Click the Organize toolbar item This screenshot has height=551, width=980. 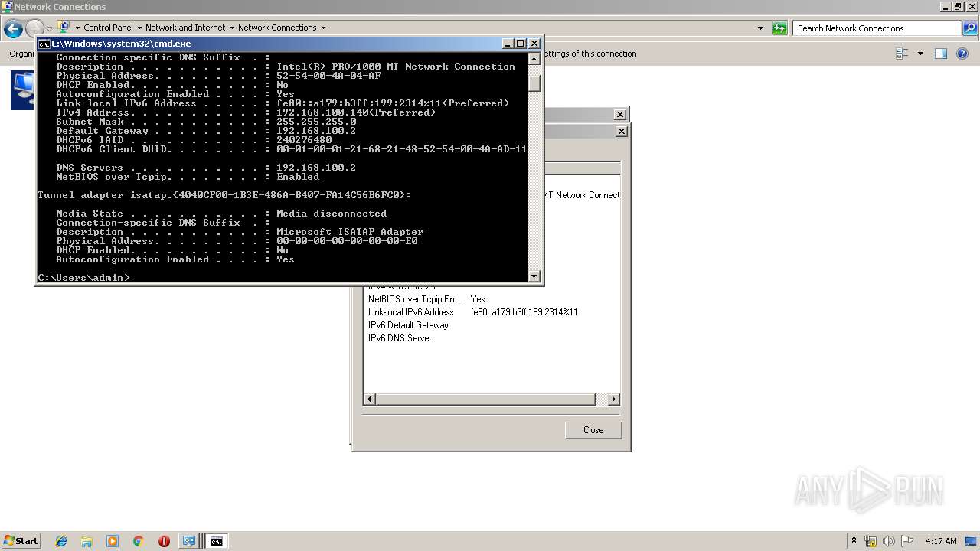[21, 54]
